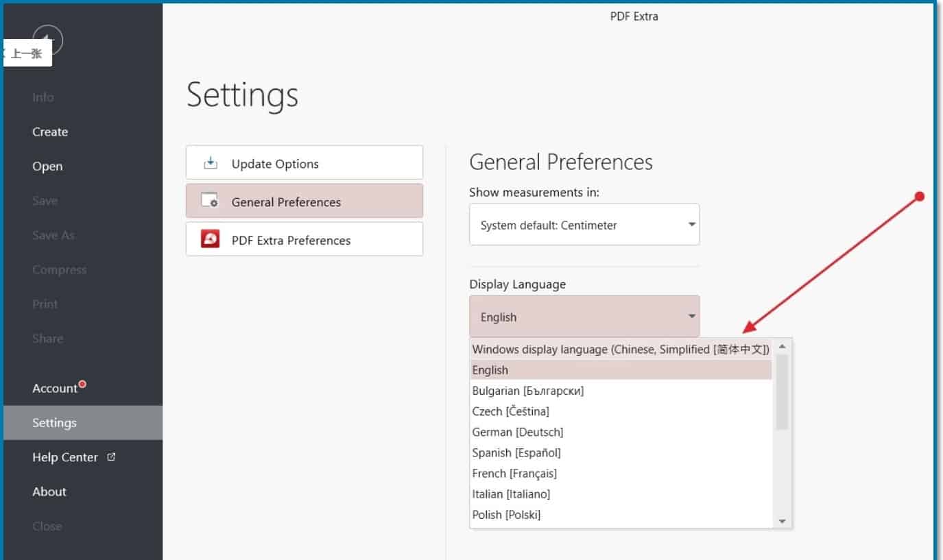Screen dimensions: 943x560
Task: Click the language list scroll up arrow
Action: click(783, 347)
